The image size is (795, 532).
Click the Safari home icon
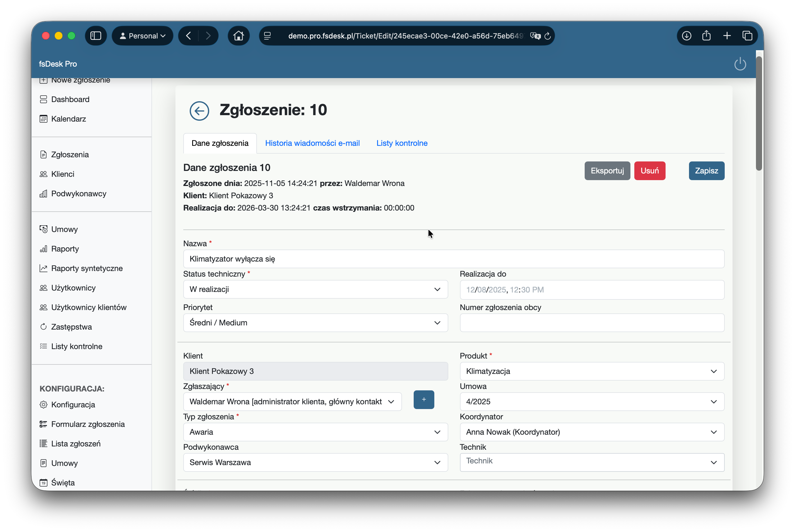[x=238, y=36]
